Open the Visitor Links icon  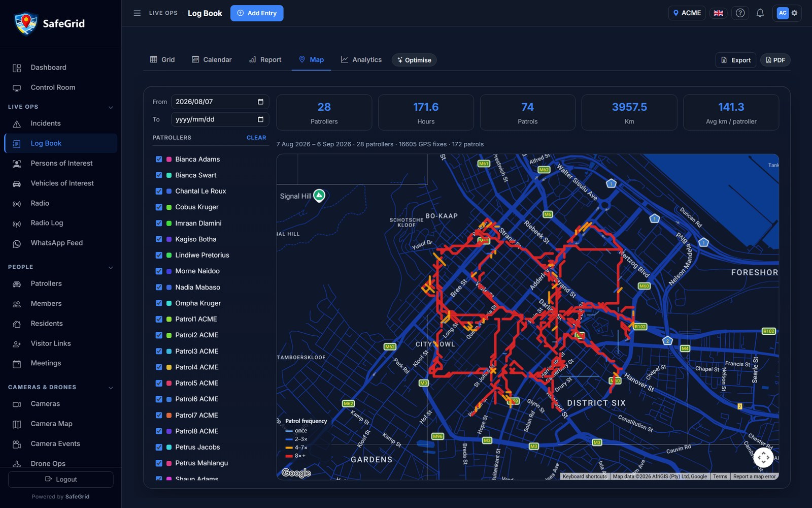17,344
